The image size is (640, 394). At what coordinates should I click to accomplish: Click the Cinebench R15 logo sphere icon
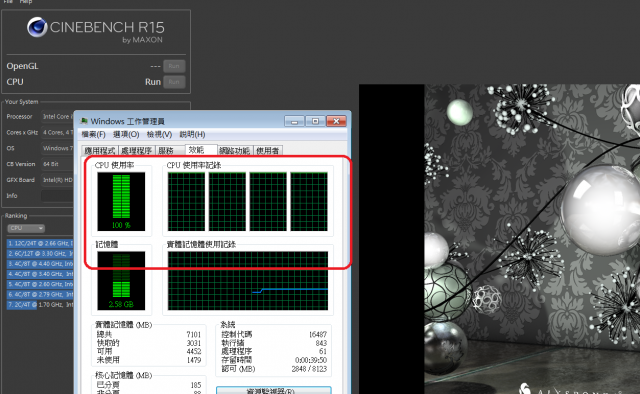coord(37,27)
